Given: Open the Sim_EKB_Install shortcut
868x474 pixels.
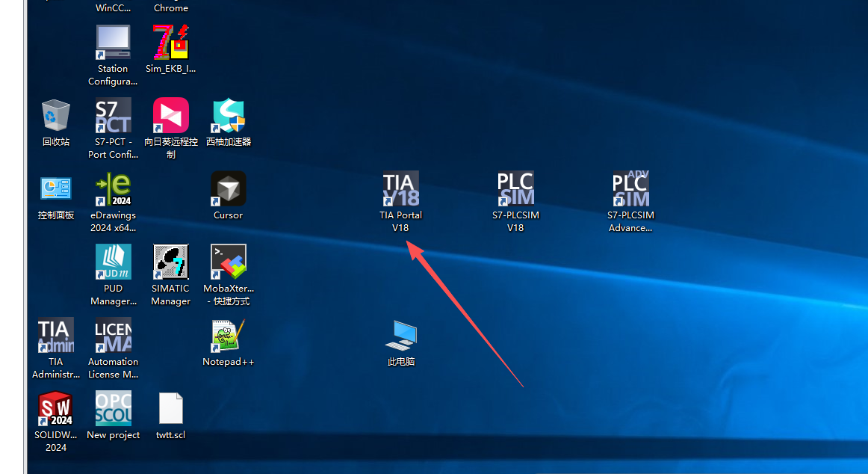Looking at the screenshot, I should 170,42.
